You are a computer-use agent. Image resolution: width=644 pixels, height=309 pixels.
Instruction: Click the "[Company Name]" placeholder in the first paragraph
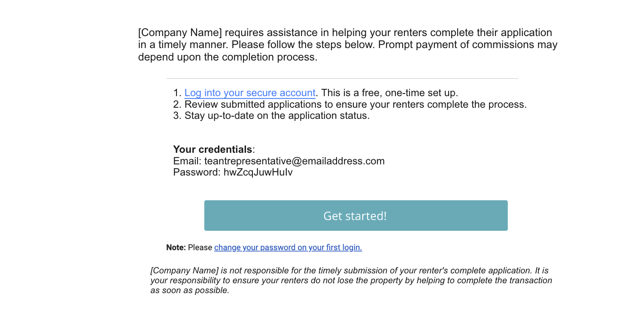tap(180, 33)
